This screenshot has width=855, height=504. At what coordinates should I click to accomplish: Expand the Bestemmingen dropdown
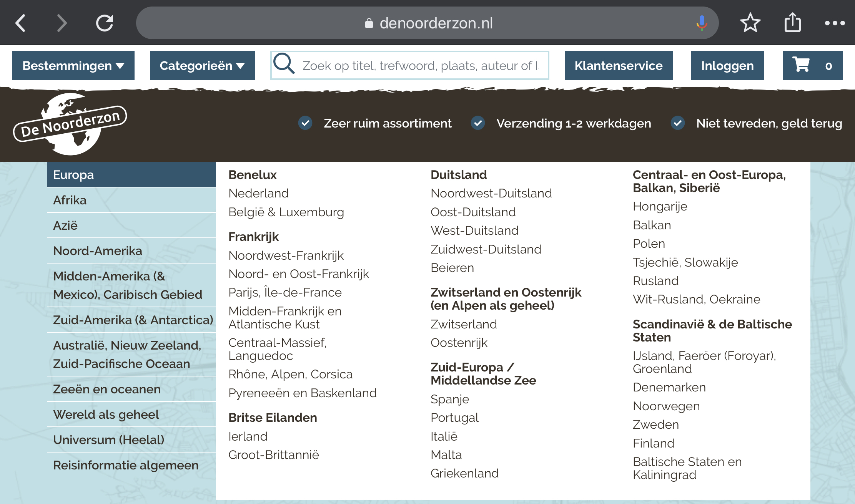click(73, 65)
